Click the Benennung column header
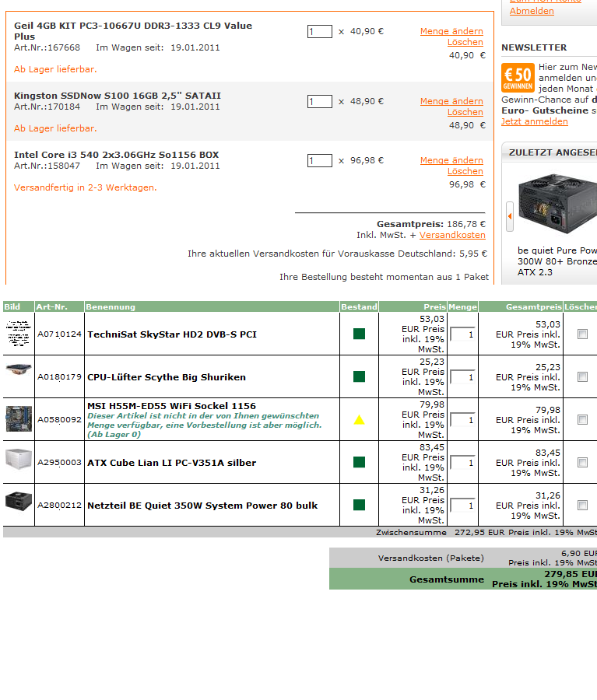597x700 pixels. [212, 306]
